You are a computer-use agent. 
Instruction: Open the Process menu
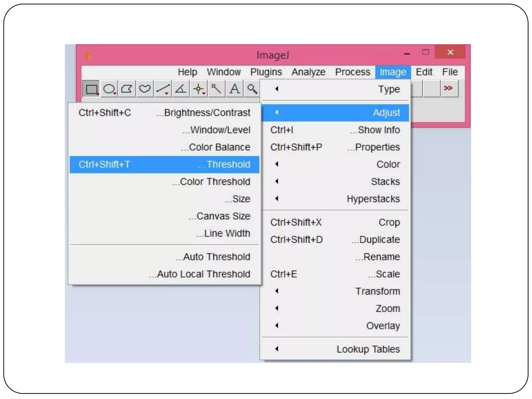tap(353, 72)
